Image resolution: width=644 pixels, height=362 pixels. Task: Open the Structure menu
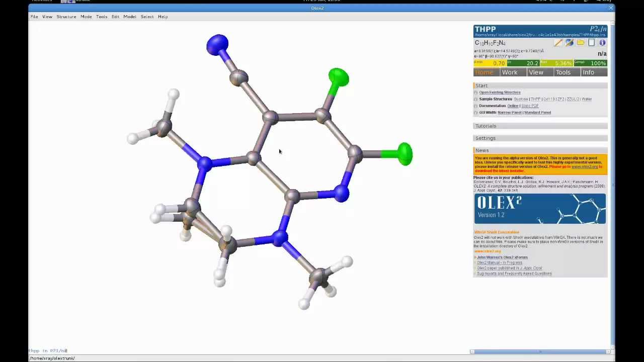point(66,17)
